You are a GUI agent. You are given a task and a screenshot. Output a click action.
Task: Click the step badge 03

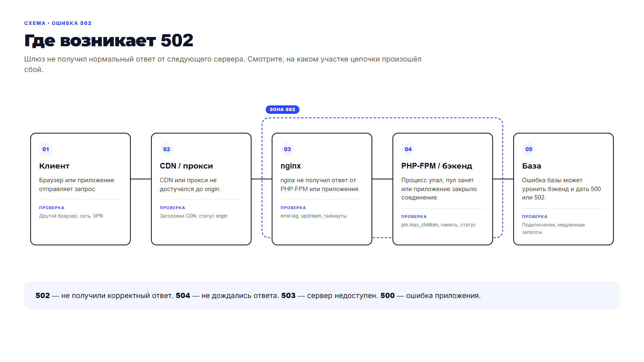click(287, 149)
